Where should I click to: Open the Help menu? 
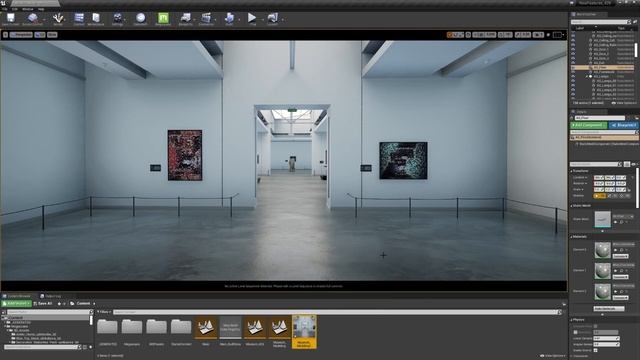[x=41, y=9]
